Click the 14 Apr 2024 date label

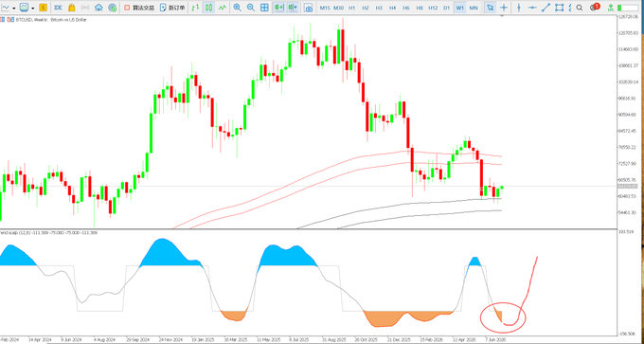click(x=40, y=340)
